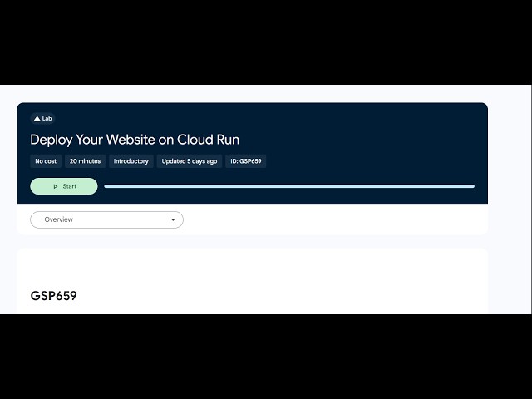The width and height of the screenshot is (532, 399).
Task: Click the Deploy Your Website on Cloud Run title
Action: tap(135, 140)
